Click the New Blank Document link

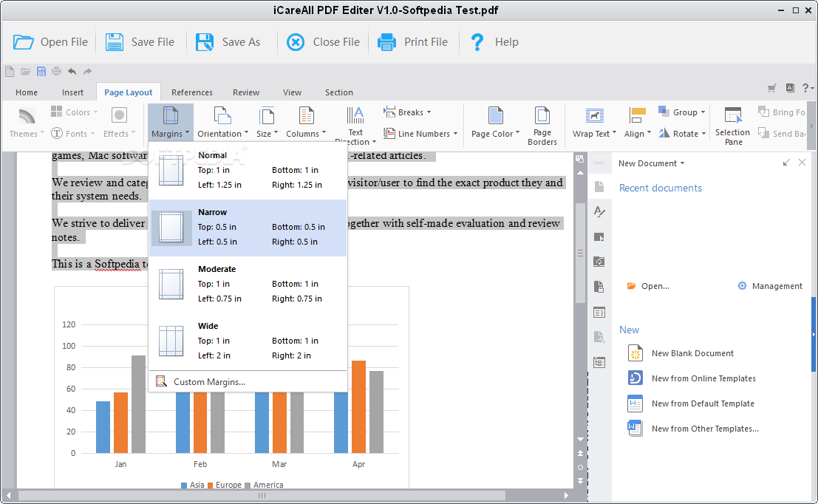pyautogui.click(x=692, y=353)
